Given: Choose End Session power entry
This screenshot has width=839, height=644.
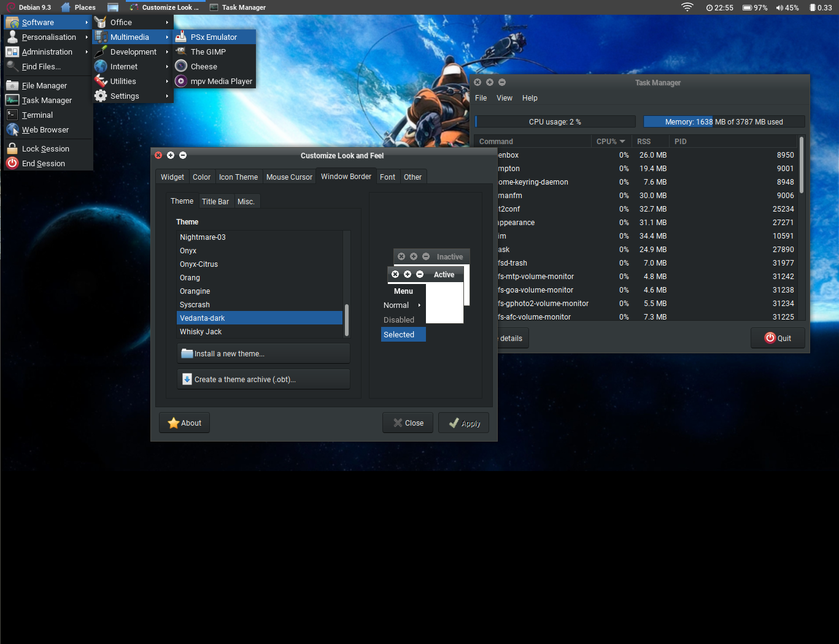Looking at the screenshot, I should (48, 163).
